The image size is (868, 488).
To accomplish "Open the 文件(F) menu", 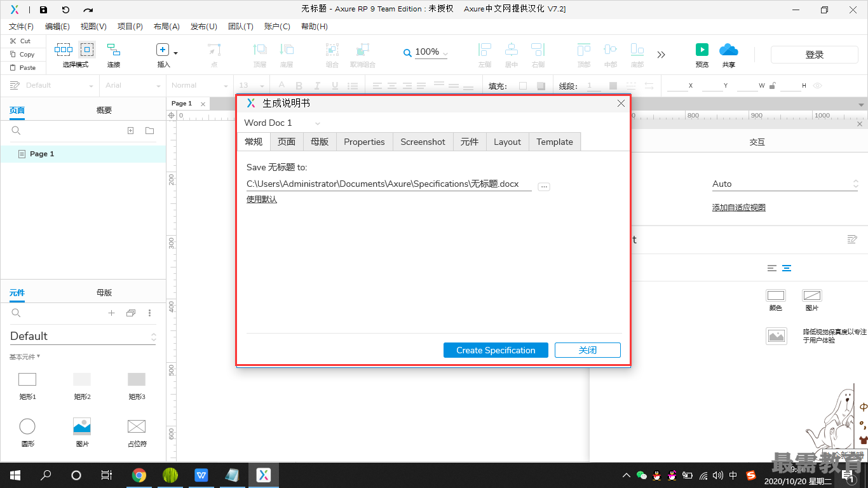I will (x=21, y=26).
